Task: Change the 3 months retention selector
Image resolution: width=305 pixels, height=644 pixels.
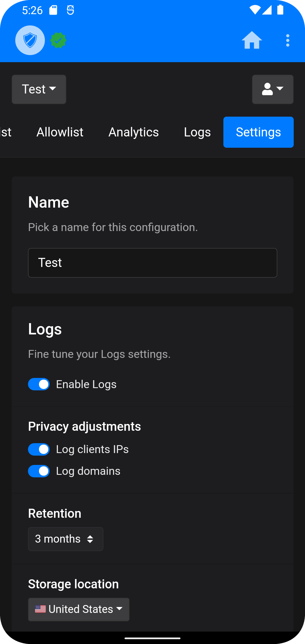Action: [66, 539]
